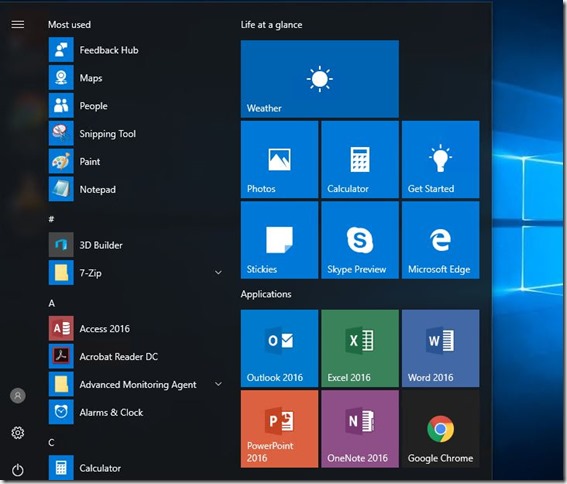Launch 3D Builder icon

pos(61,245)
